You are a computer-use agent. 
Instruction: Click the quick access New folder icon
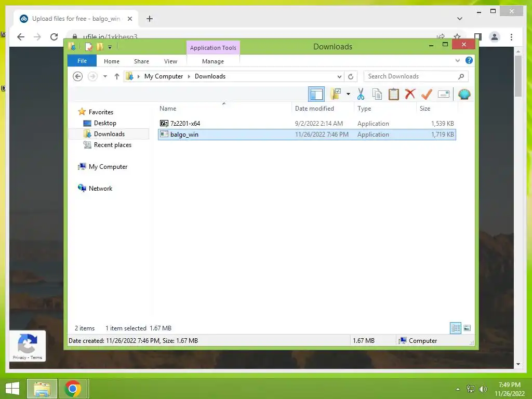100,47
